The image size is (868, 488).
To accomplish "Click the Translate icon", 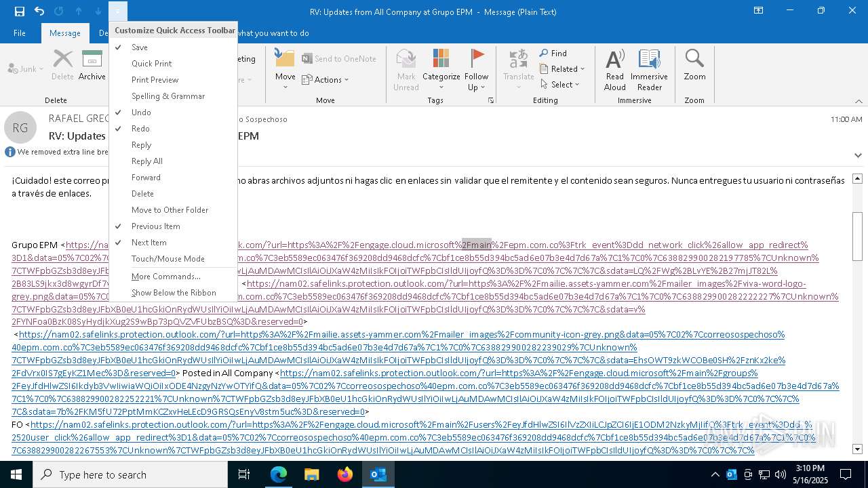I will coord(519,59).
